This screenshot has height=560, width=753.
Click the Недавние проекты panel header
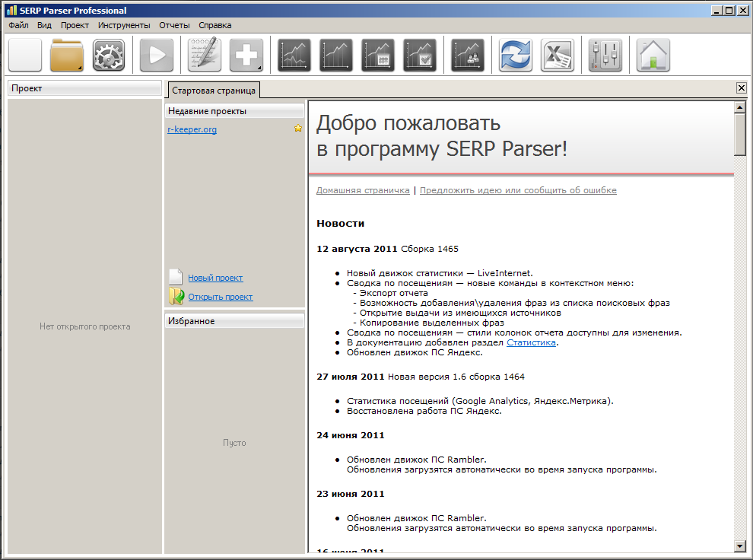coord(234,111)
